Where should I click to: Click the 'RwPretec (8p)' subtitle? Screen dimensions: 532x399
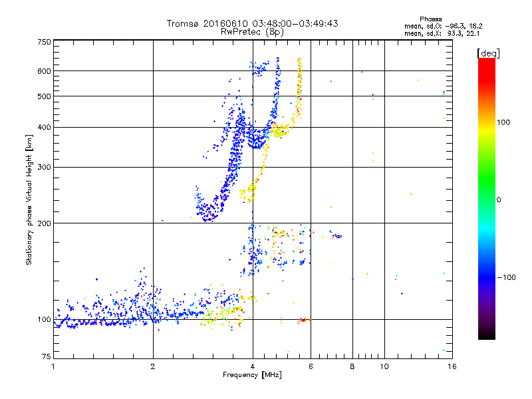(x=252, y=32)
